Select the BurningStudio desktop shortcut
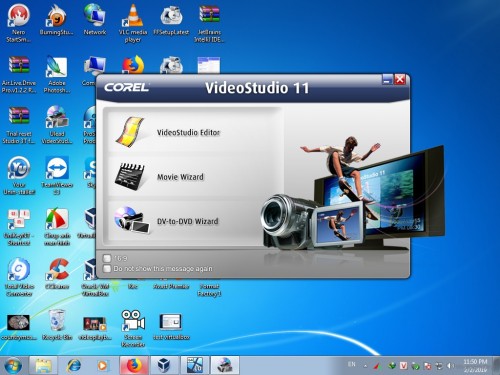Viewport: 500px width, 375px height. [56, 21]
